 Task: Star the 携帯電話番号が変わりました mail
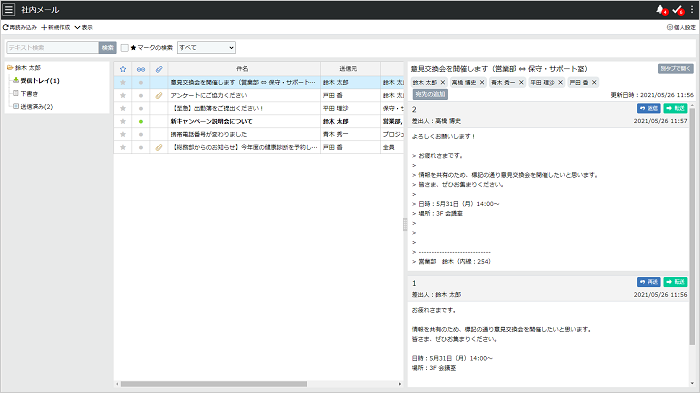coord(123,134)
